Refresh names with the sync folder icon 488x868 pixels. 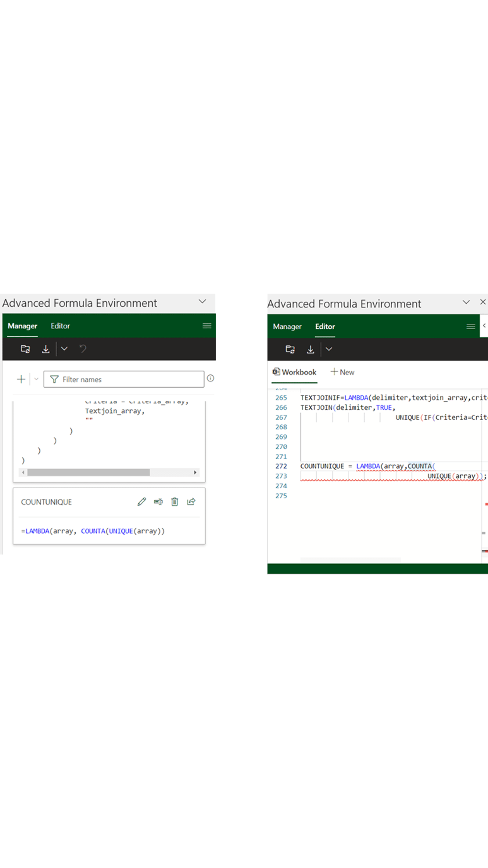click(x=26, y=349)
